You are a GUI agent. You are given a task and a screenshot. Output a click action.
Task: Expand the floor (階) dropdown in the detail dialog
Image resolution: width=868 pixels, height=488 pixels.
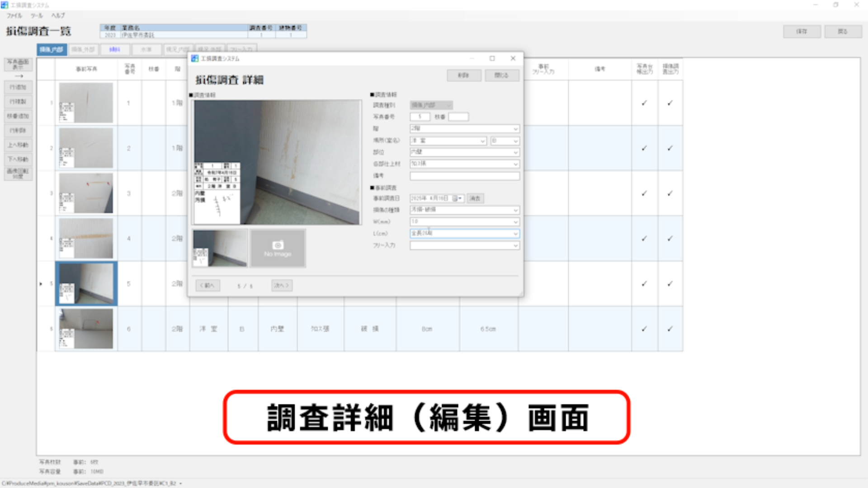coord(515,129)
